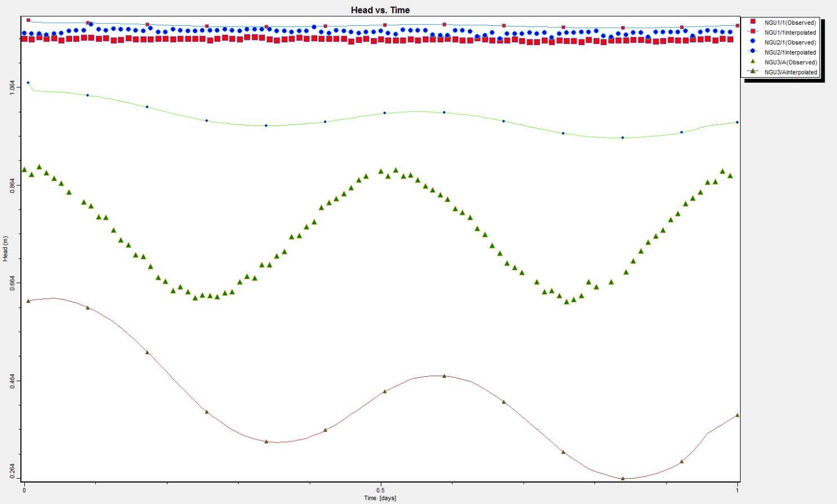Image resolution: width=837 pixels, height=504 pixels.
Task: Click first blue dot on green NGU2/1 curve
Action: (x=28, y=83)
